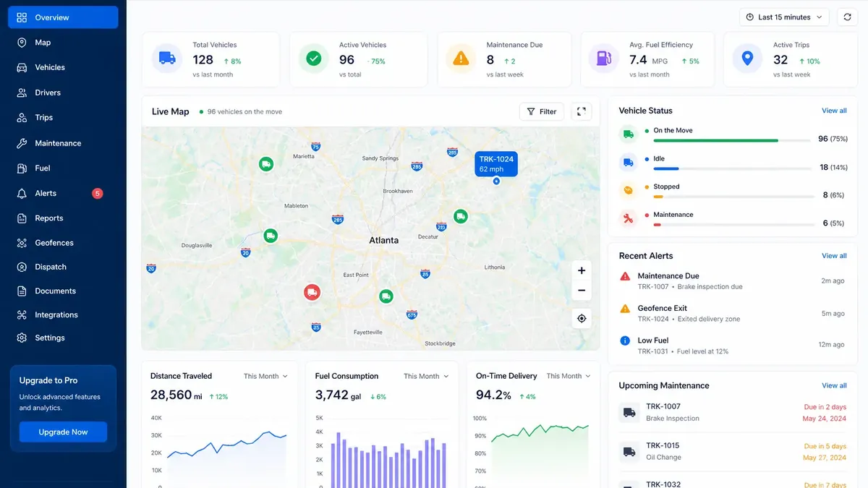Click the Atlanta label on map

pos(383,240)
